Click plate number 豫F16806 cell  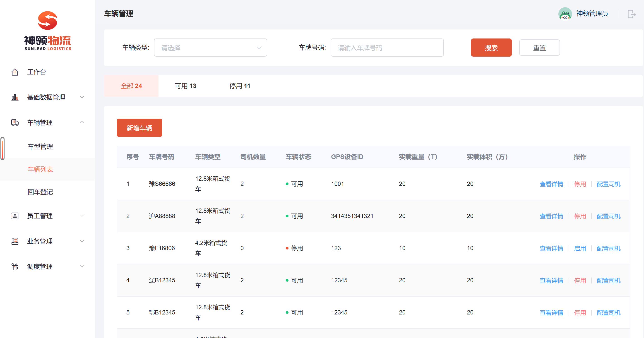pos(162,248)
